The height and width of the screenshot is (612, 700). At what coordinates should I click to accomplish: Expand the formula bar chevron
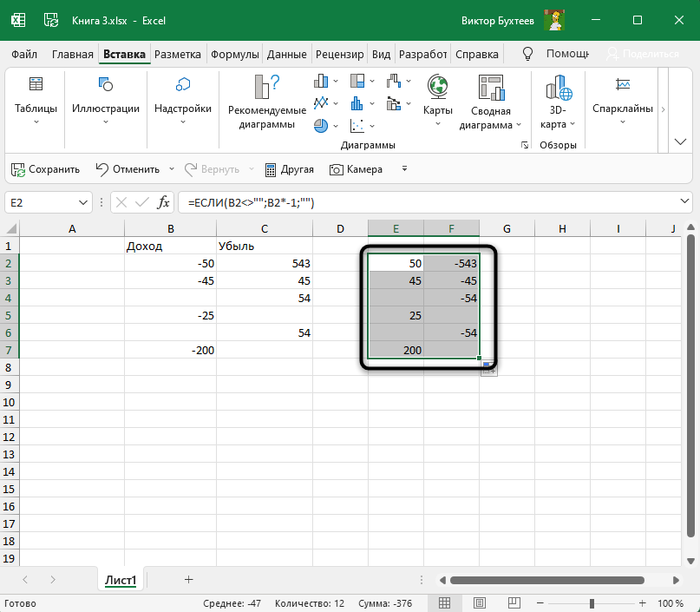coord(684,202)
